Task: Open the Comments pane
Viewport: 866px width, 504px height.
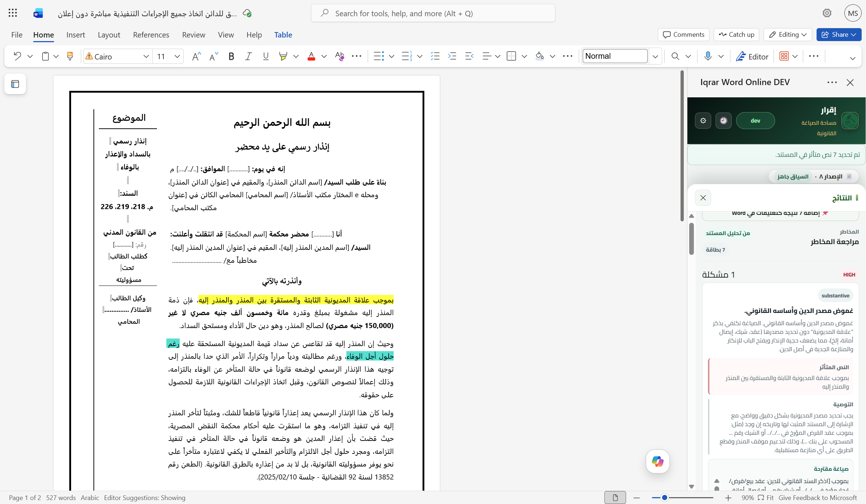Action: pyautogui.click(x=683, y=35)
